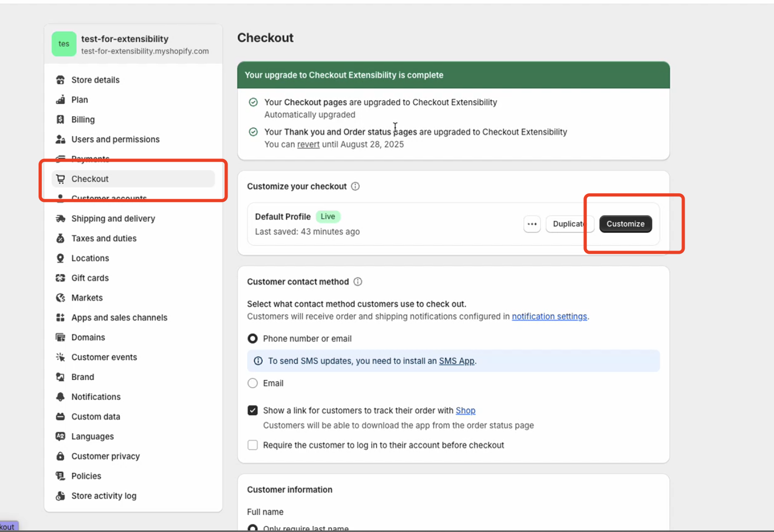This screenshot has width=774, height=532.
Task: Open Markets using its globe icon
Action: coord(60,298)
